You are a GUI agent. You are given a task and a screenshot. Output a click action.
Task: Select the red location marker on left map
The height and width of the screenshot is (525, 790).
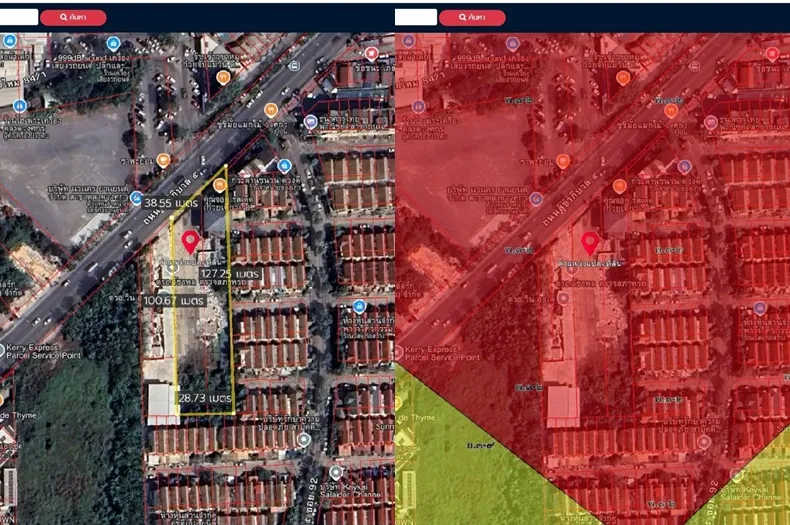tap(190, 241)
